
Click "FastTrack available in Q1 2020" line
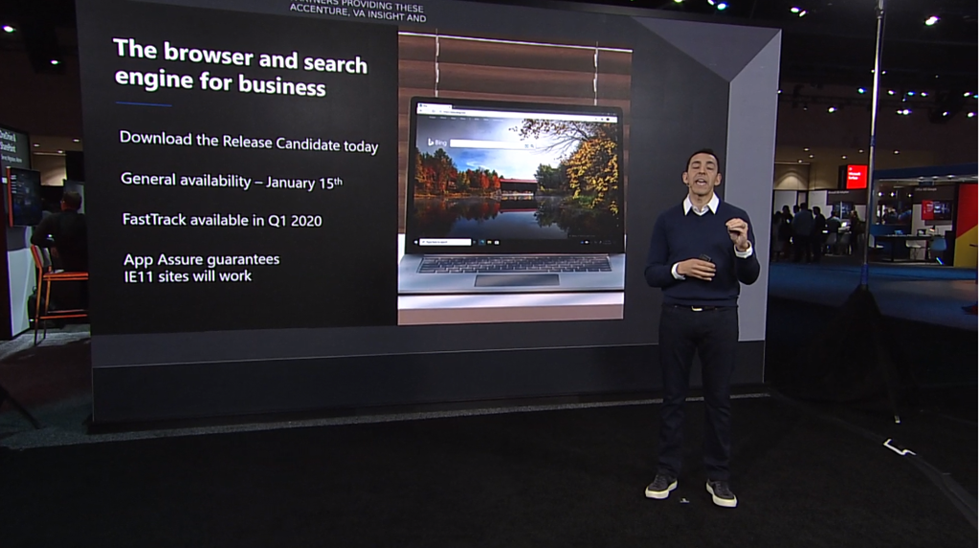point(222,220)
